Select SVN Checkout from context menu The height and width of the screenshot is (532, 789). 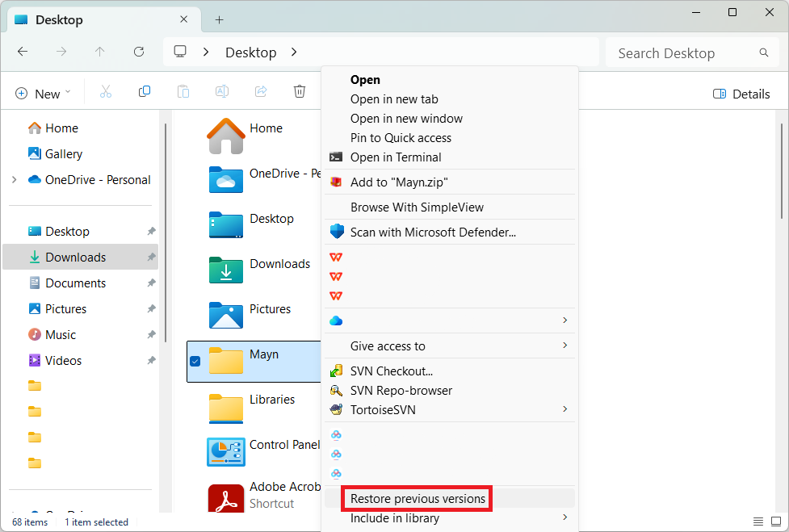(391, 371)
